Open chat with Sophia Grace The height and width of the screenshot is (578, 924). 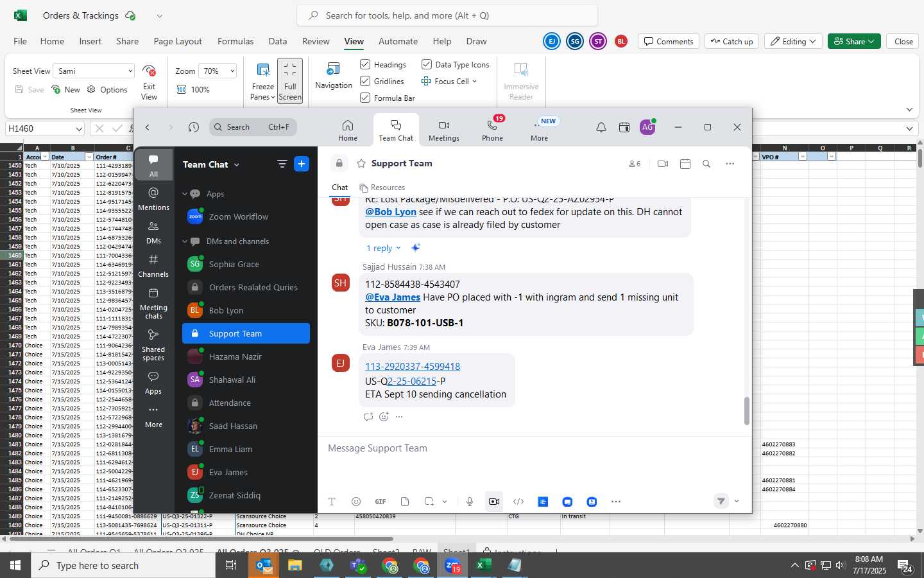pyautogui.click(x=246, y=264)
